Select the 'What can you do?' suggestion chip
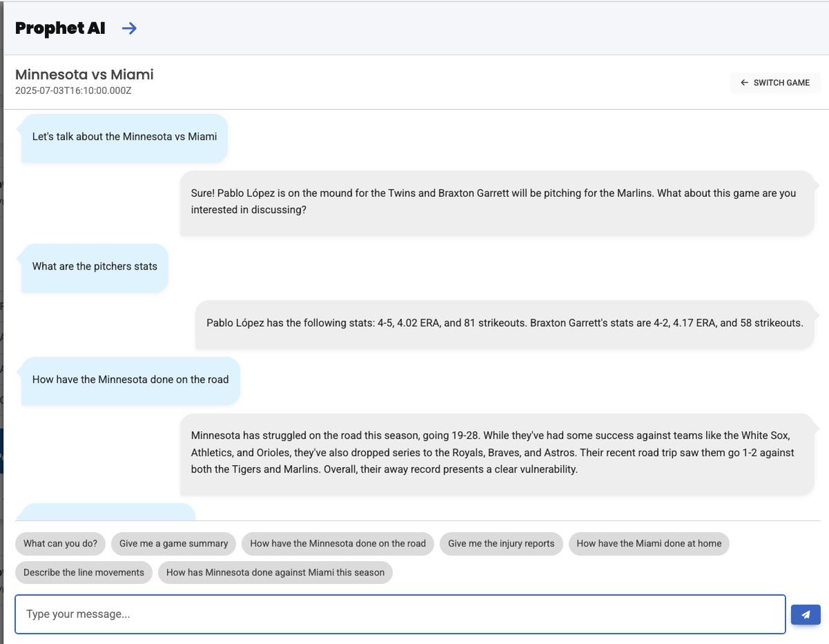Screen dimensions: 829x644 60,544
